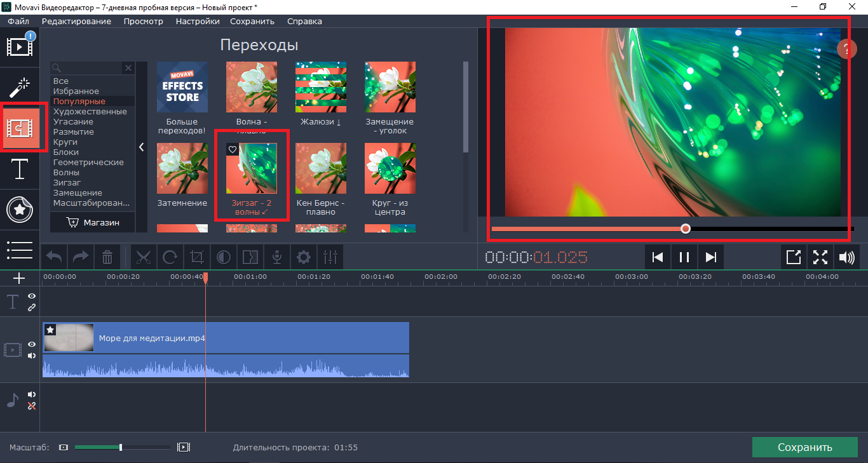Image resolution: width=868 pixels, height=463 pixels.
Task: Click the color adjustment icon
Action: pos(224,257)
